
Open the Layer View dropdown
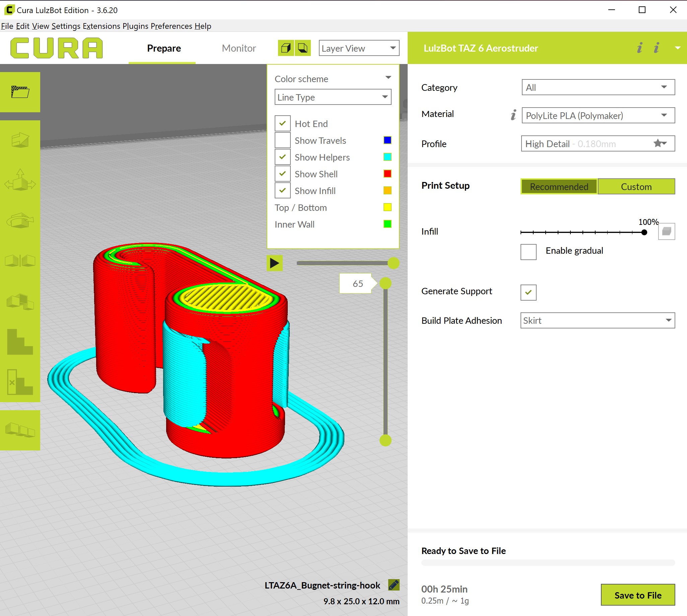click(x=359, y=48)
